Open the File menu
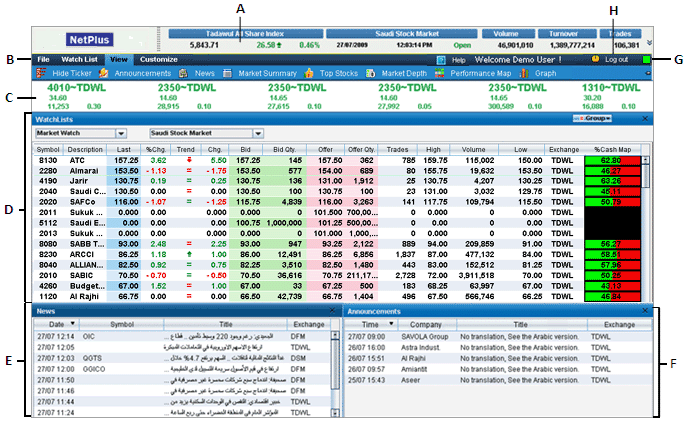 tap(44, 60)
